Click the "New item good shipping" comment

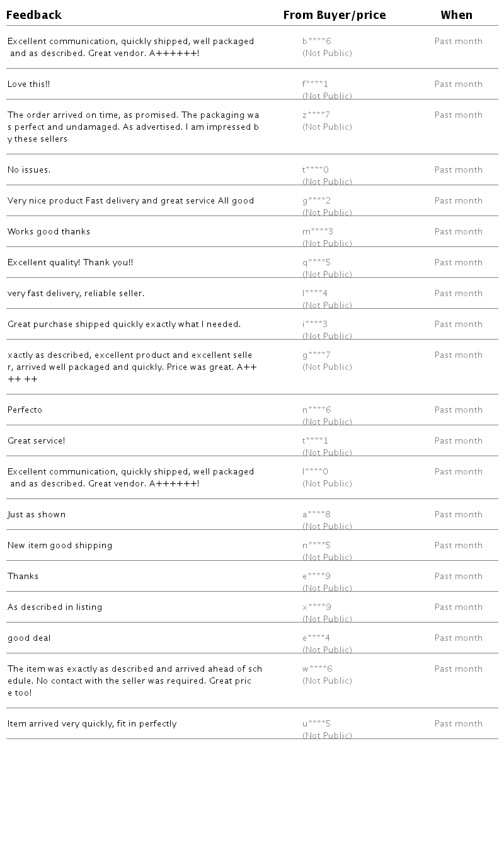click(x=60, y=546)
